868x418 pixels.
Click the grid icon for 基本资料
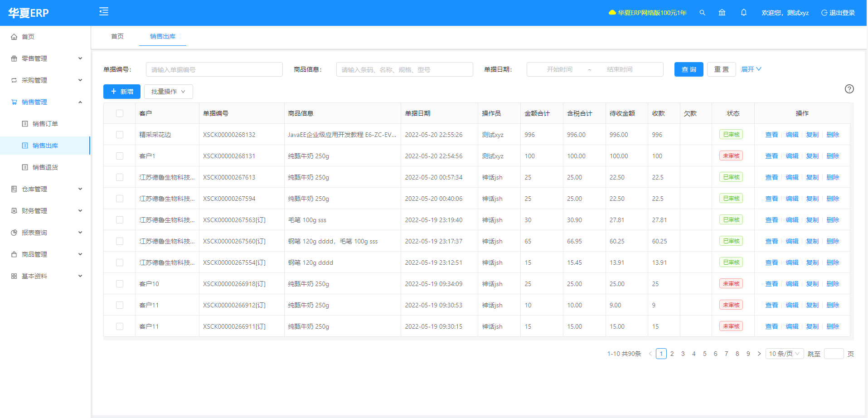tap(14, 276)
